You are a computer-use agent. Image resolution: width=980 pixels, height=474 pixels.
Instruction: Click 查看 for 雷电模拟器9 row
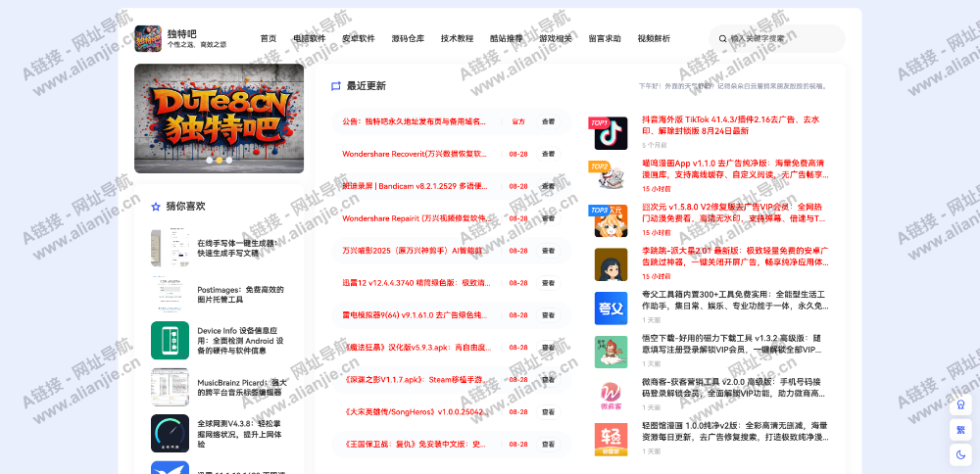(x=548, y=315)
